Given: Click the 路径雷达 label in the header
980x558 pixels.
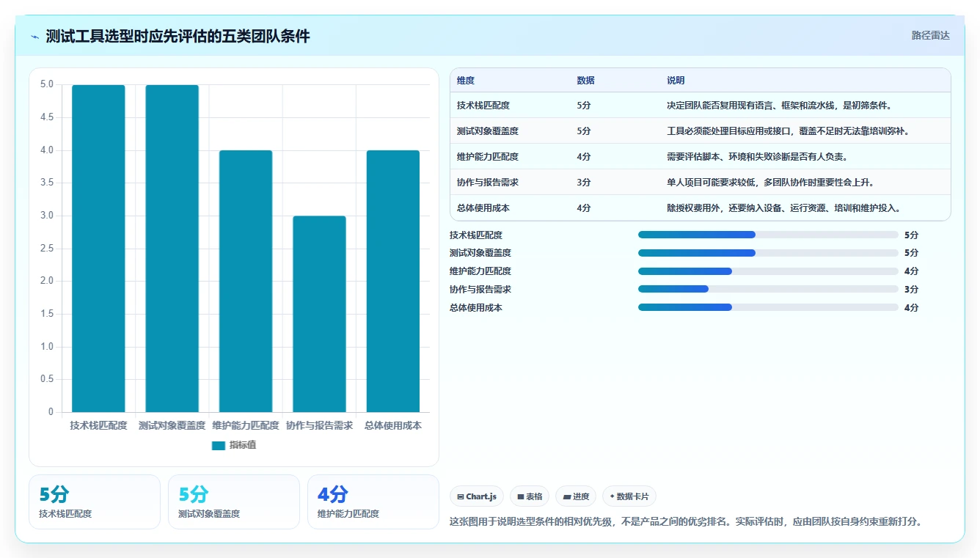Looking at the screenshot, I should pos(930,35).
